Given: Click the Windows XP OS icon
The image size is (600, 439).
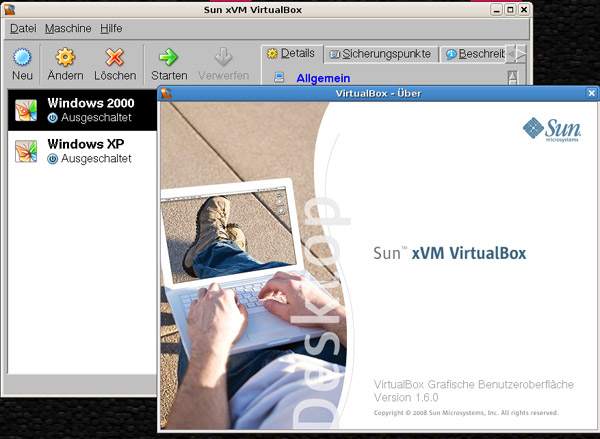Looking at the screenshot, I should click(26, 151).
